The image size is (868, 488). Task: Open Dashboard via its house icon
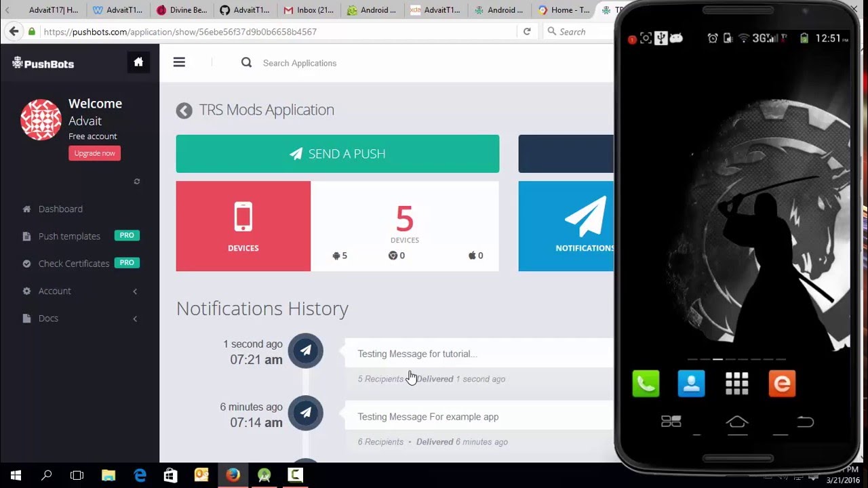coord(26,209)
